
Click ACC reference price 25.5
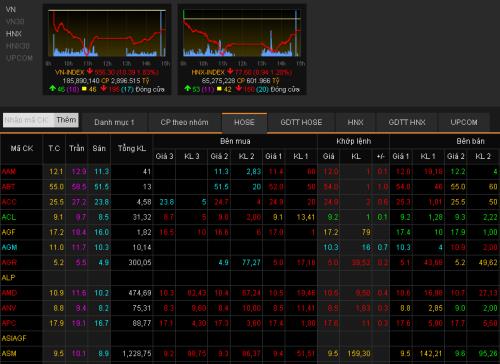click(57, 202)
